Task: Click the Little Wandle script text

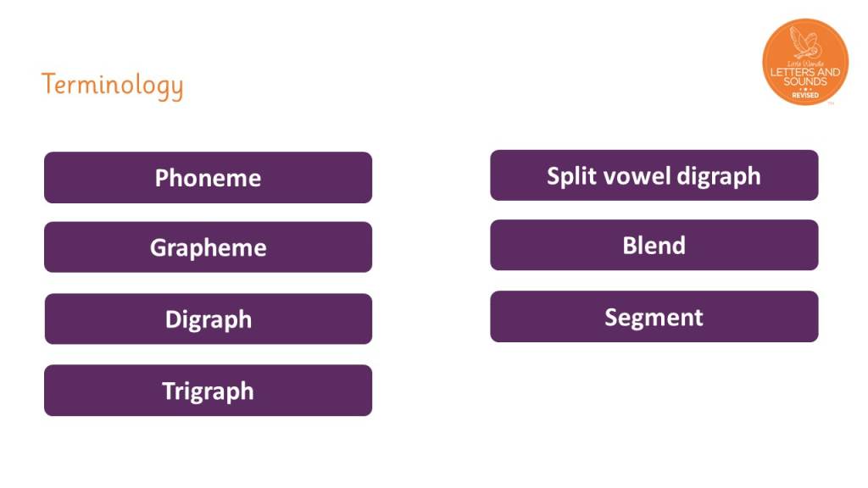Action: [x=805, y=64]
